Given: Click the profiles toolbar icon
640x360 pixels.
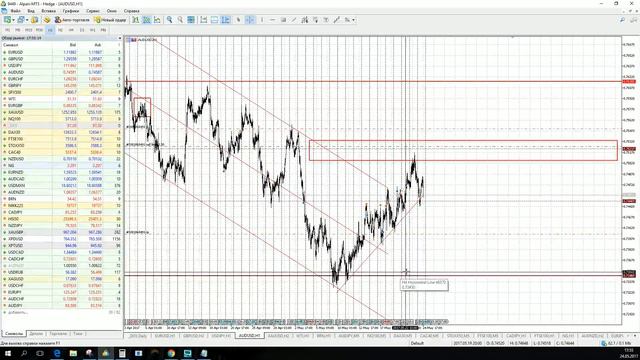Looking at the screenshot, I should tap(21, 20).
